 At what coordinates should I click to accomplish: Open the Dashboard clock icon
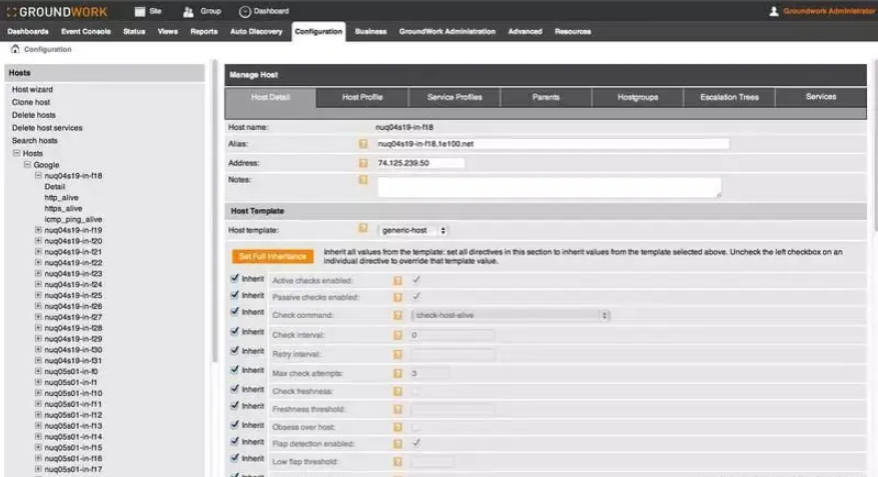(244, 11)
